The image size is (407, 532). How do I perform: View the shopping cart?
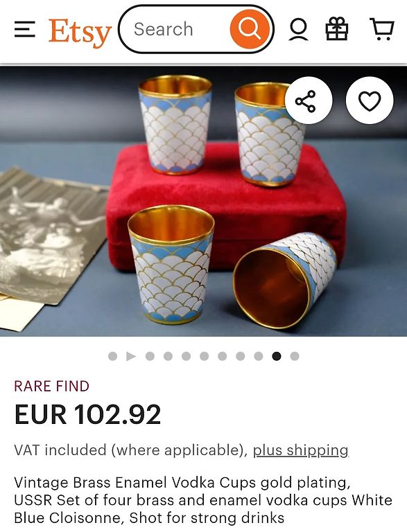pos(382,29)
